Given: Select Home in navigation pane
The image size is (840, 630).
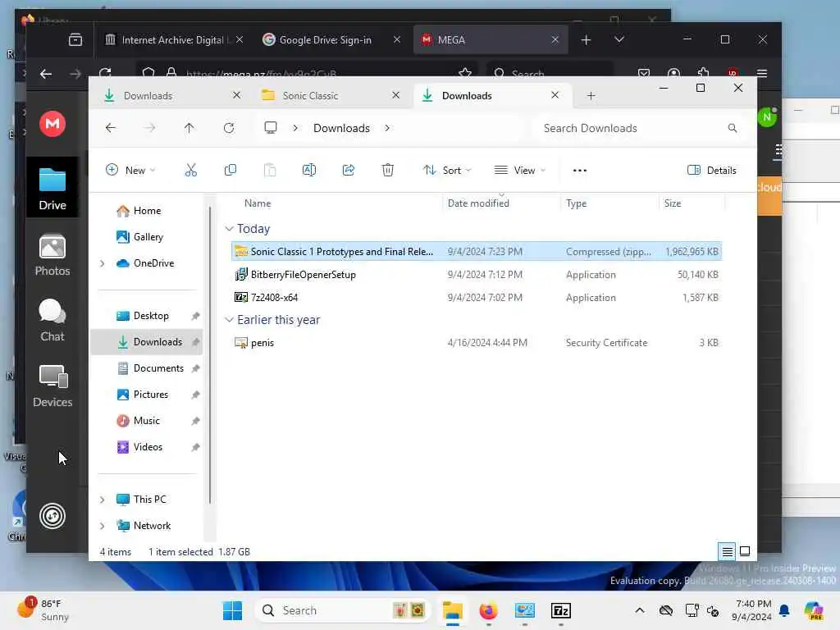Looking at the screenshot, I should pos(147,211).
